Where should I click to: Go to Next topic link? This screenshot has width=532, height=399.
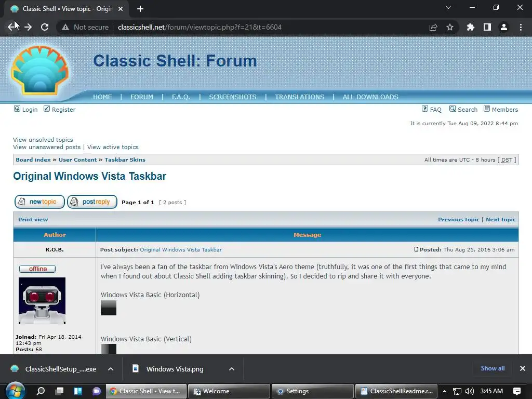pyautogui.click(x=501, y=220)
